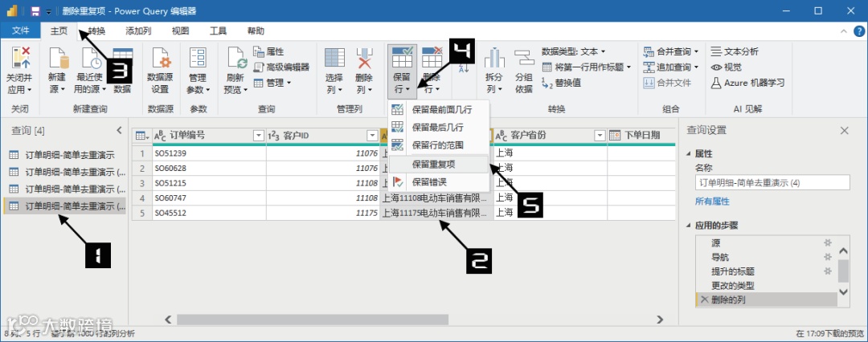Switch to the 视图 (View) tab
The image size is (868, 342).
coord(180,31)
